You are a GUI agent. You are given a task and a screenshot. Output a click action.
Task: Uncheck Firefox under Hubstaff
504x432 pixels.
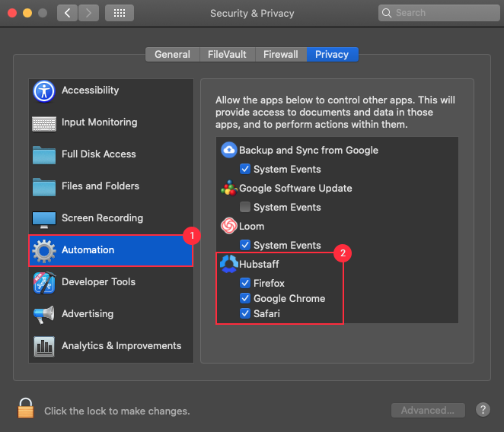(x=245, y=283)
